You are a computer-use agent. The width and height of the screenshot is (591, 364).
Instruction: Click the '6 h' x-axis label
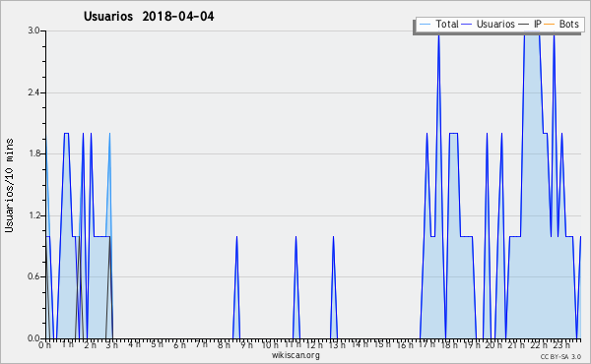pyautogui.click(x=179, y=345)
